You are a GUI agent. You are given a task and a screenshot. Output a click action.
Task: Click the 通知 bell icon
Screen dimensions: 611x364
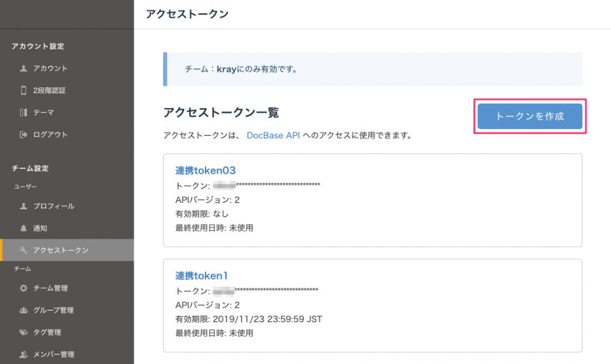point(24,228)
